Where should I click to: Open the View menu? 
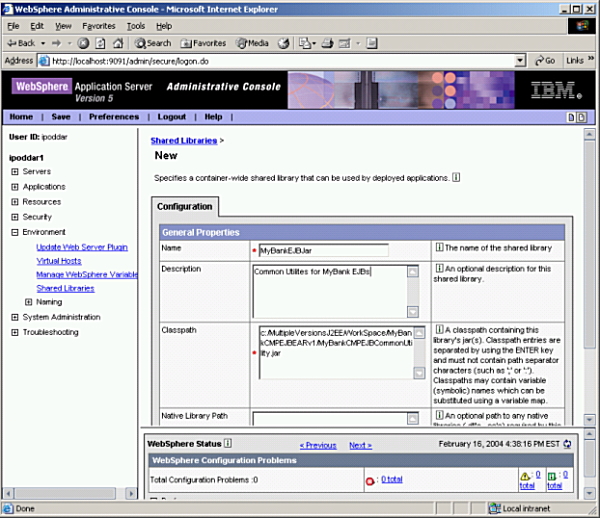(x=63, y=26)
